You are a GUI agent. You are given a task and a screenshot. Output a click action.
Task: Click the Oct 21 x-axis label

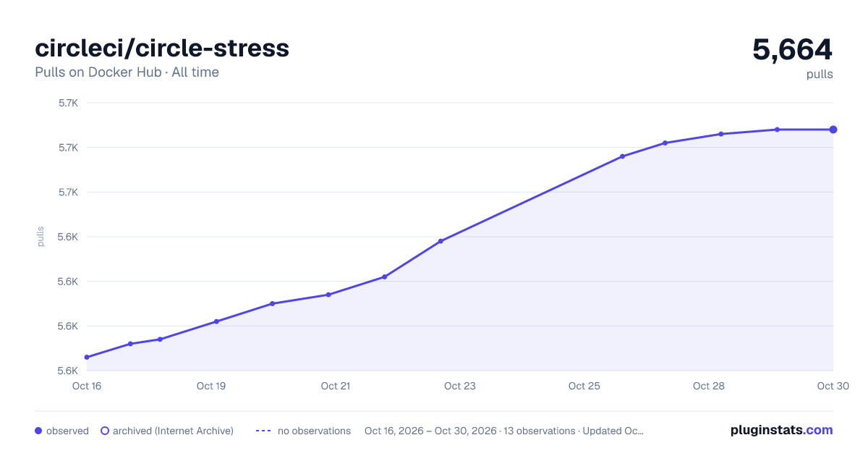point(336,386)
